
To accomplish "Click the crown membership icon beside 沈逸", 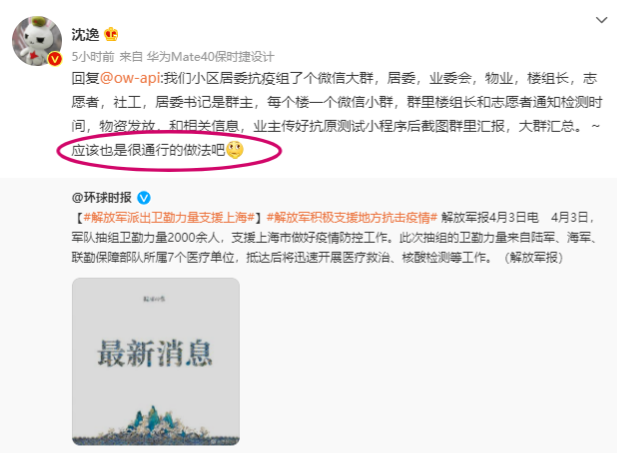I will 111,35.
